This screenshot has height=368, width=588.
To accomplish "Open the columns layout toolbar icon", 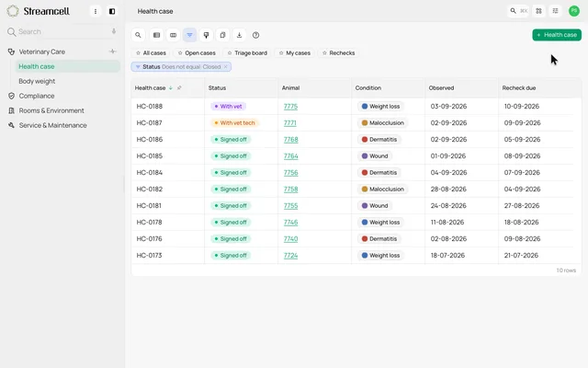I will click(x=173, y=35).
